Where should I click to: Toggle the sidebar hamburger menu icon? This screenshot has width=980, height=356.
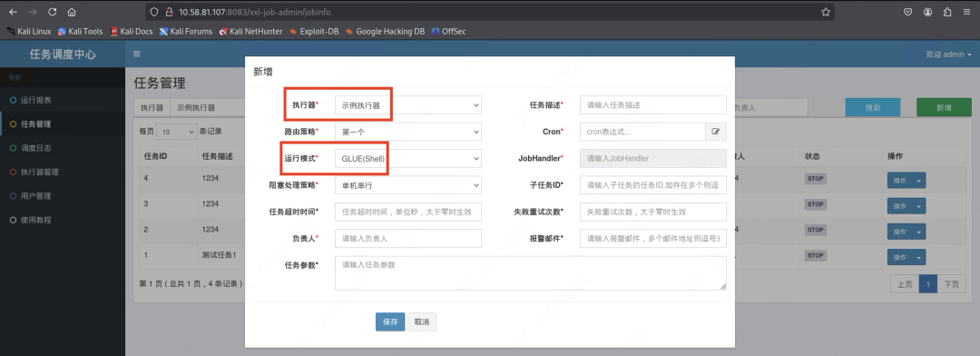[137, 54]
